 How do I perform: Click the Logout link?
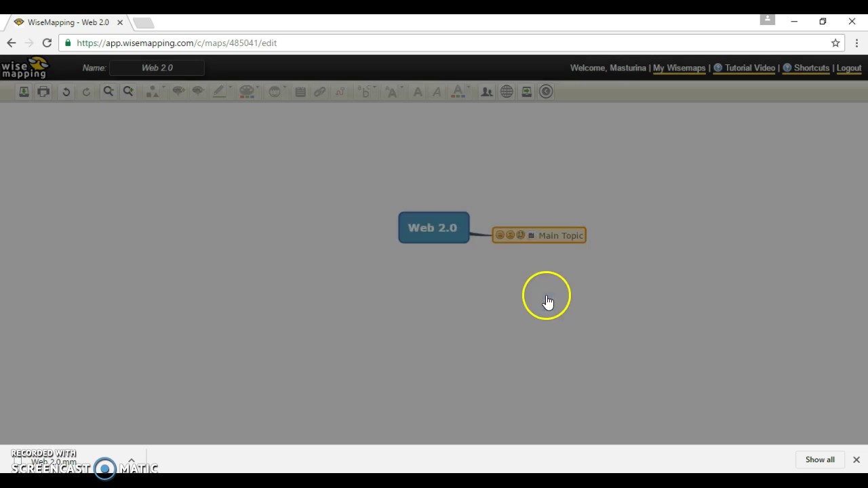(849, 68)
